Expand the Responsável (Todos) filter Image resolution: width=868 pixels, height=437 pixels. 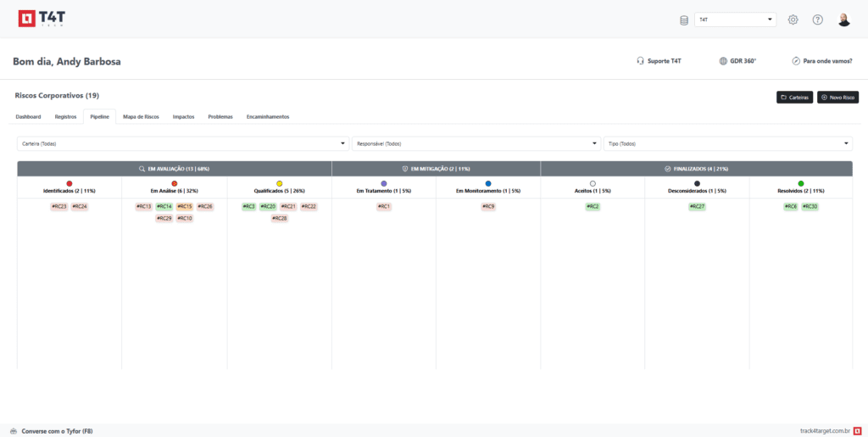pos(476,143)
